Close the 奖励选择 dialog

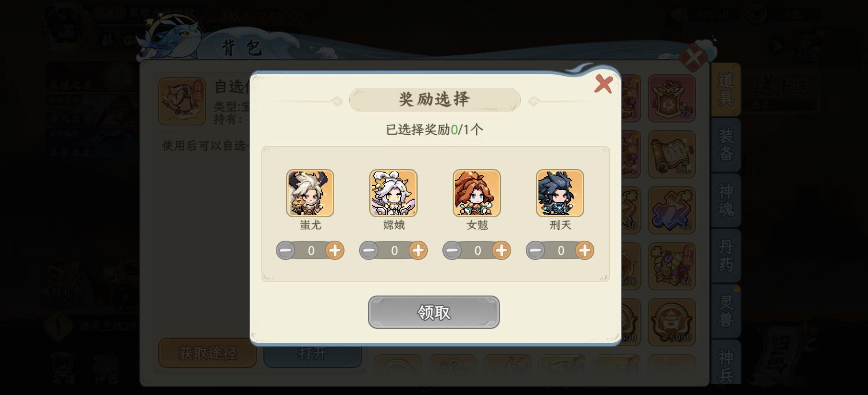pos(604,84)
